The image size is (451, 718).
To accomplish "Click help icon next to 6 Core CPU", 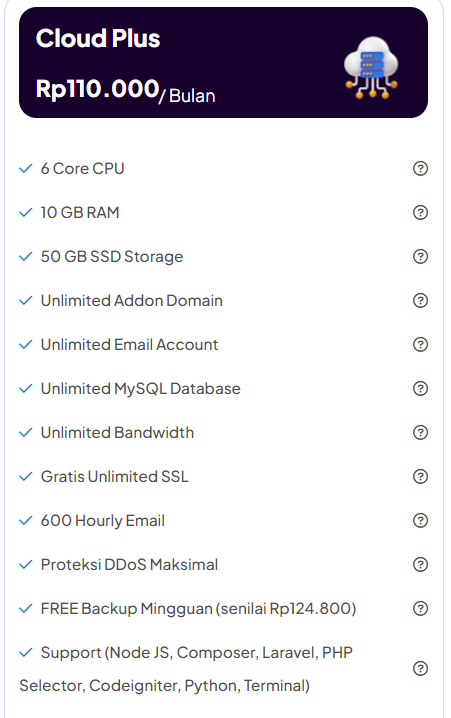I will coord(420,169).
